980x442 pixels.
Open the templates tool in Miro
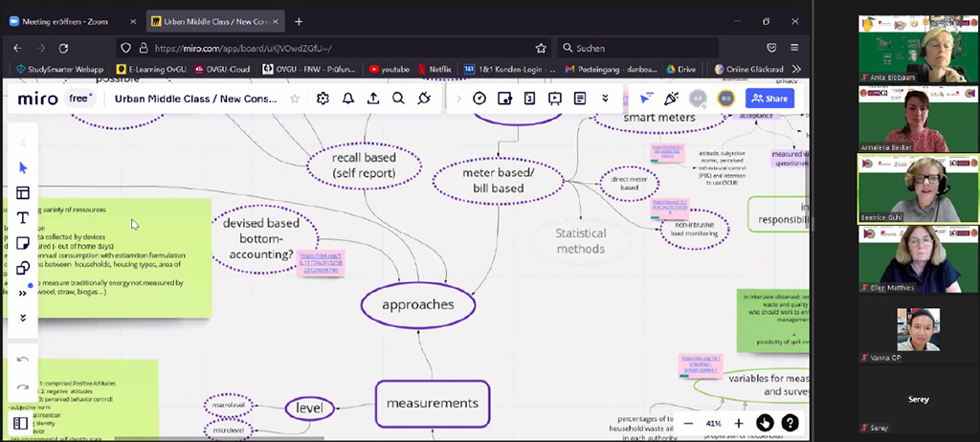[23, 193]
